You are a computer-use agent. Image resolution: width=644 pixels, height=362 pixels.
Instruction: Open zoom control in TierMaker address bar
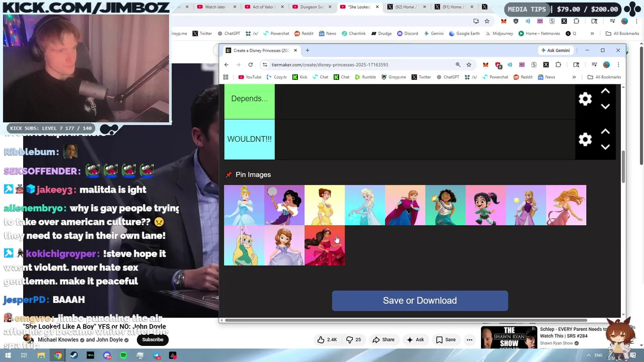point(458,64)
